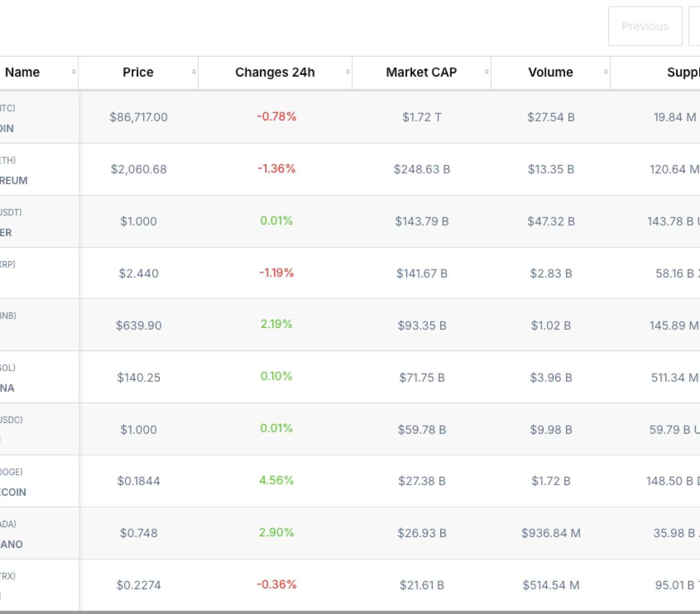Image resolution: width=700 pixels, height=614 pixels.
Task: Select the $140.25 price cell
Action: tap(138, 378)
